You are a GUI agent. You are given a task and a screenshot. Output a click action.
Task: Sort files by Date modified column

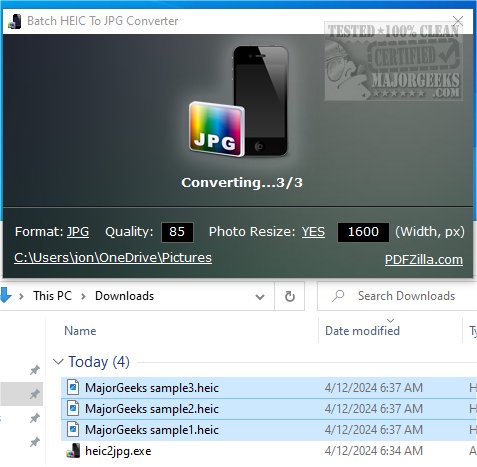[362, 331]
